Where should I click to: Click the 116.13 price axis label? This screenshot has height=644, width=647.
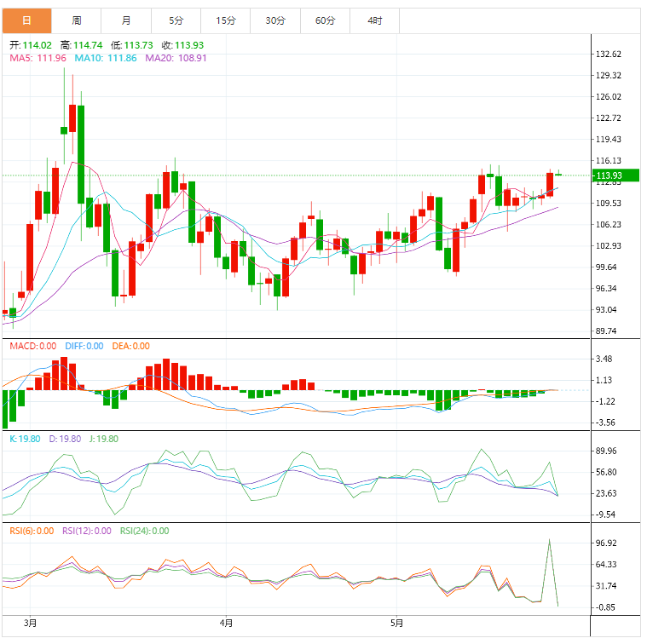point(608,161)
